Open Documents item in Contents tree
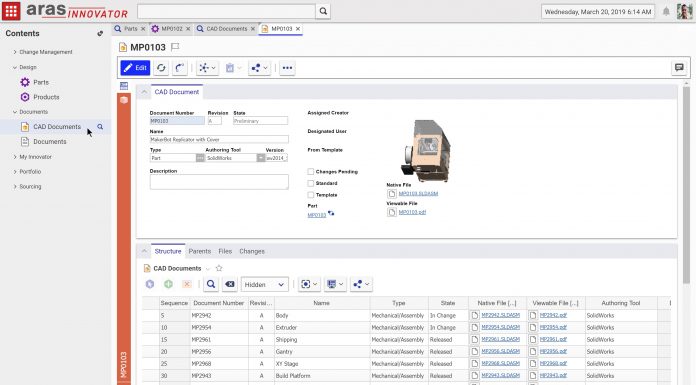This screenshot has width=696, height=385. [50, 142]
